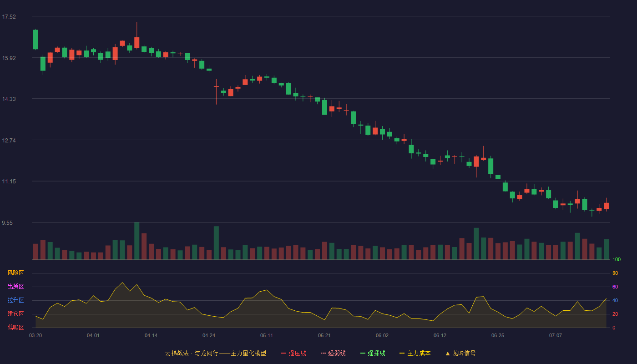Click the tallest green volume bar in April
637x364 pixels.
tap(136, 241)
